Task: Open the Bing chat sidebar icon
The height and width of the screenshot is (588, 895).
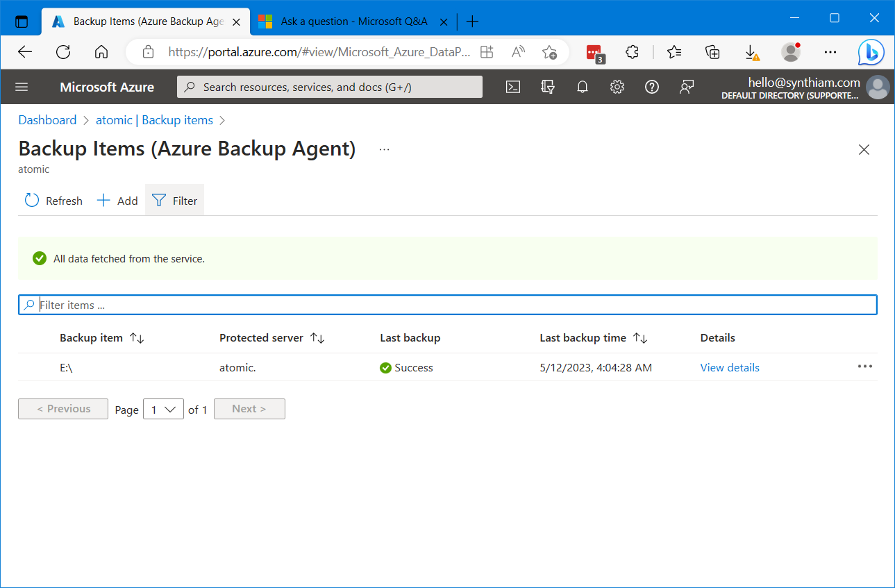Action: pos(871,52)
